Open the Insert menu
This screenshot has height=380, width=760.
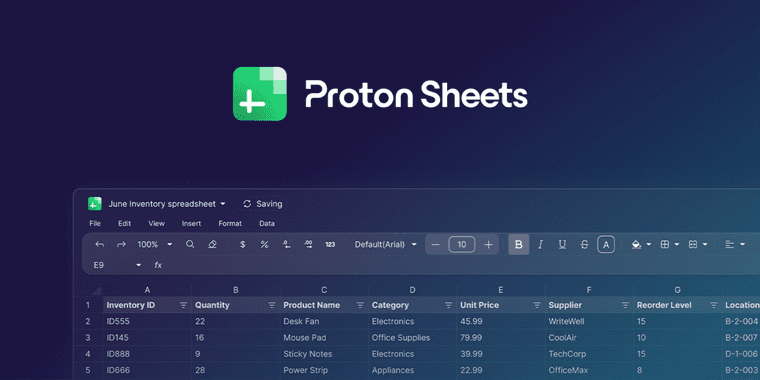tap(191, 223)
